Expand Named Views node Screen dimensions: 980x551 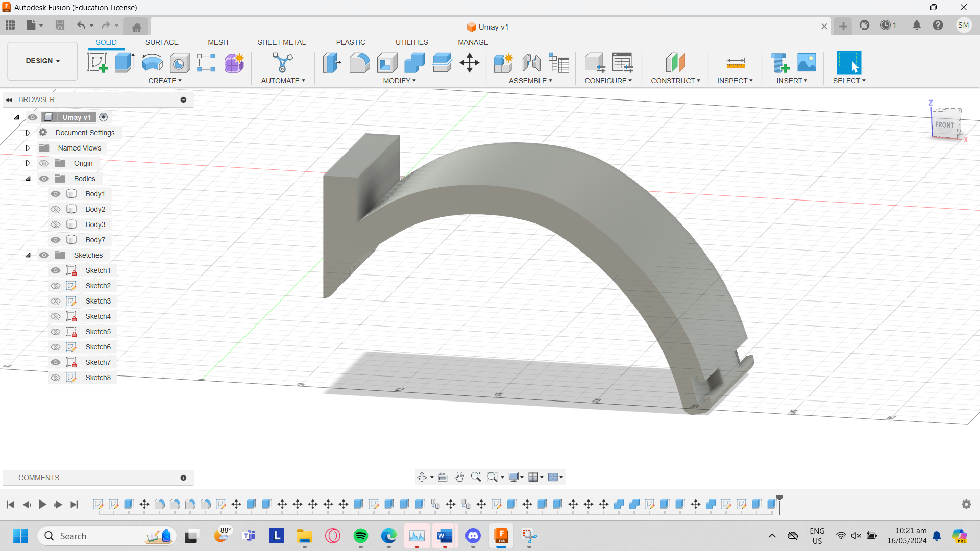28,148
